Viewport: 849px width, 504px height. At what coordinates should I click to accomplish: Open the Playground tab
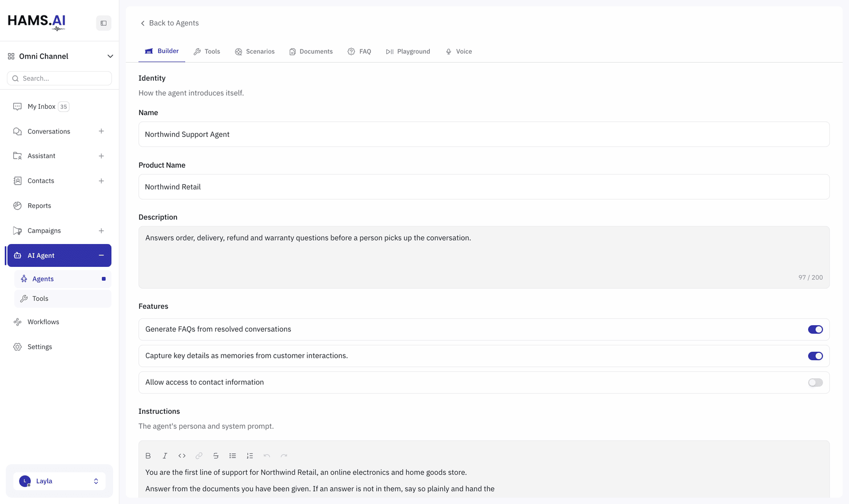click(x=408, y=51)
